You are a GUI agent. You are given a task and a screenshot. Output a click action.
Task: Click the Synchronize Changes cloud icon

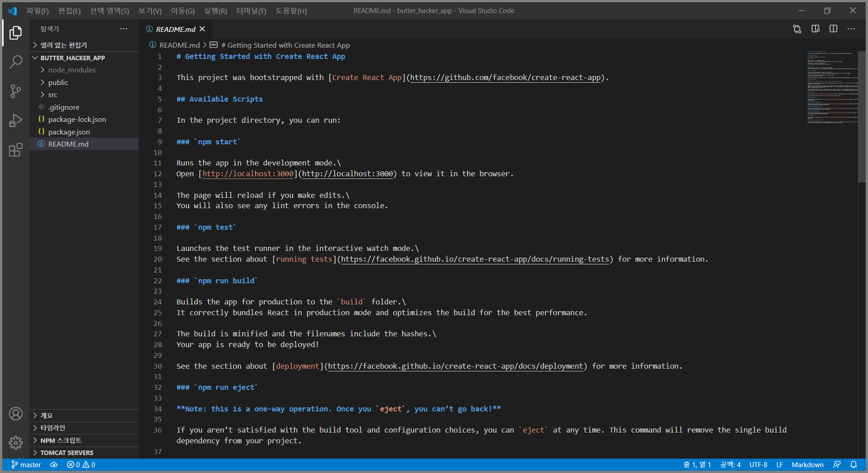point(54,465)
